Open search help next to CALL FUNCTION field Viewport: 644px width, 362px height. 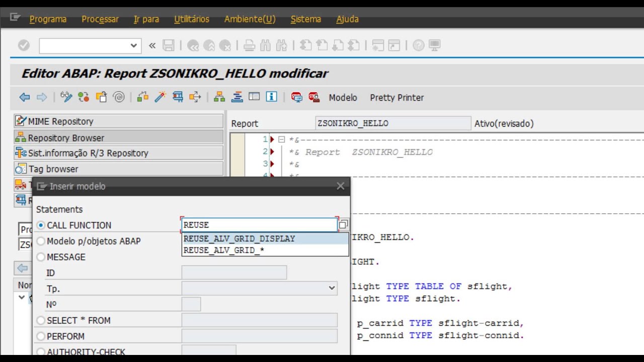tap(343, 225)
